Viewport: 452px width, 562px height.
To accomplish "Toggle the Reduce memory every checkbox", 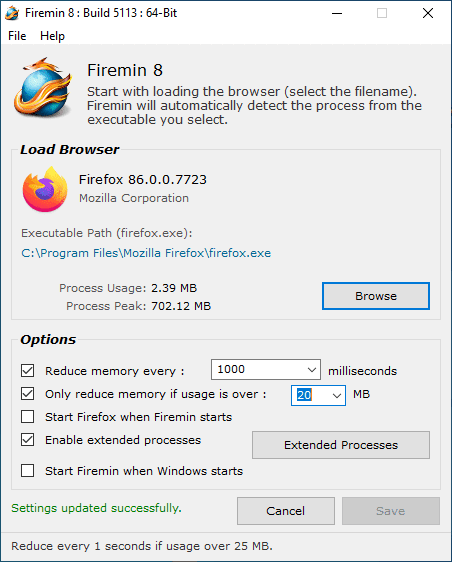I will 28,371.
